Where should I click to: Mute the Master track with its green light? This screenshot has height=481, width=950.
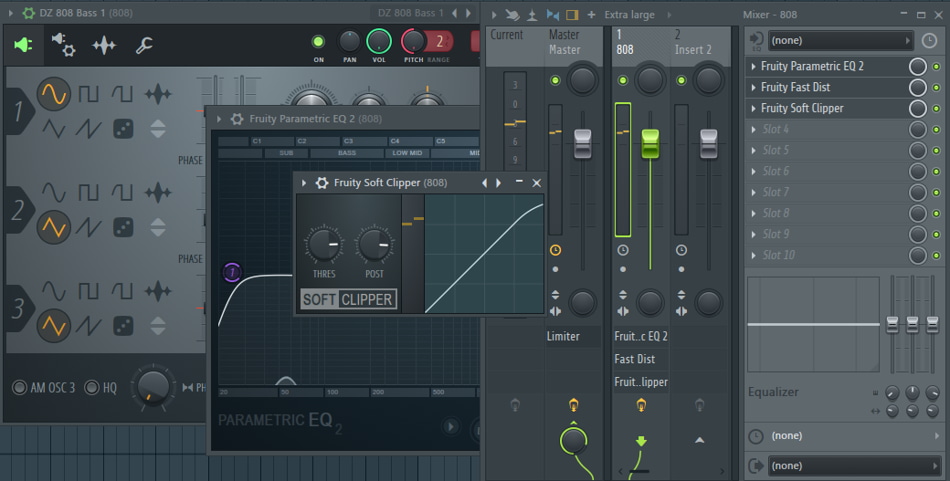(555, 81)
